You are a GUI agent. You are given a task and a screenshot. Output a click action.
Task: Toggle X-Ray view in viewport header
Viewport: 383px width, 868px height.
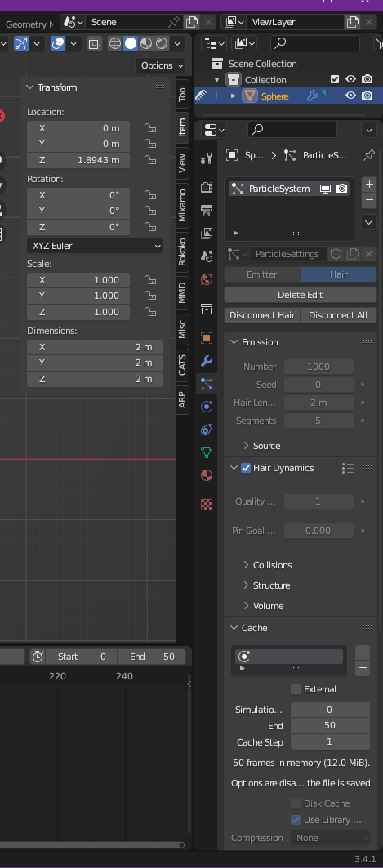(94, 43)
